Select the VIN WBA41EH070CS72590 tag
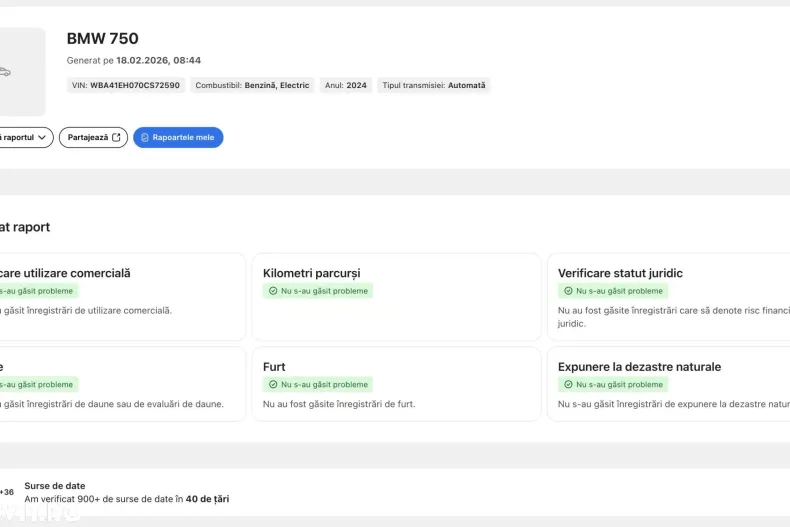Viewport: 790px width, 527px height. tap(126, 85)
